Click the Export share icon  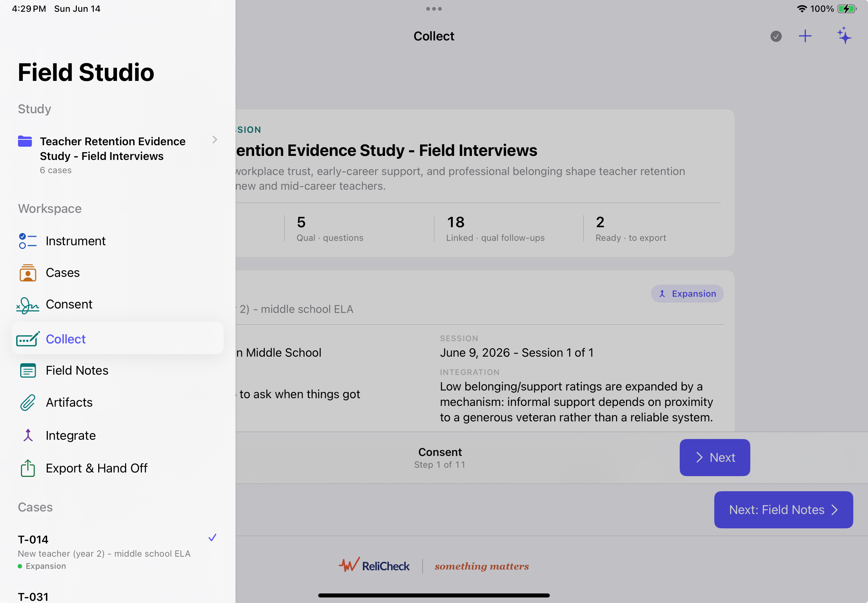tap(28, 468)
